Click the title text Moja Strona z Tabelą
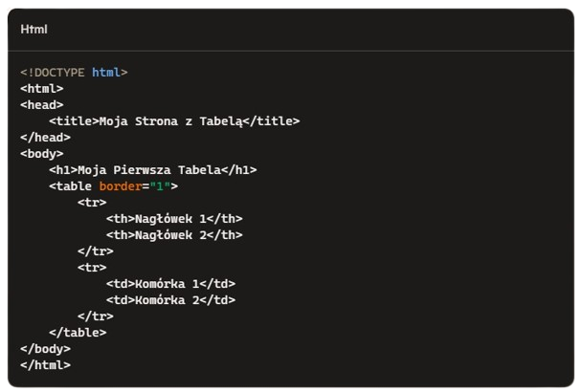Viewport: 582px width, 392px height. click(170, 121)
